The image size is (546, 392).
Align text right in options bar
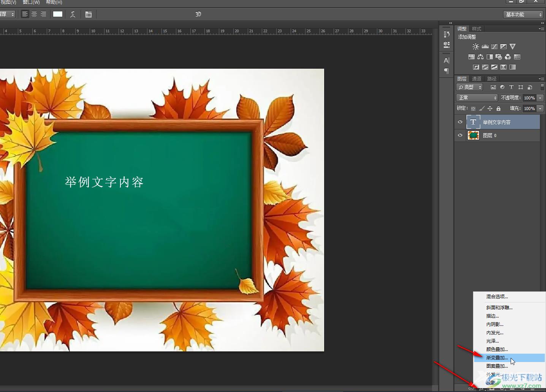pos(43,14)
